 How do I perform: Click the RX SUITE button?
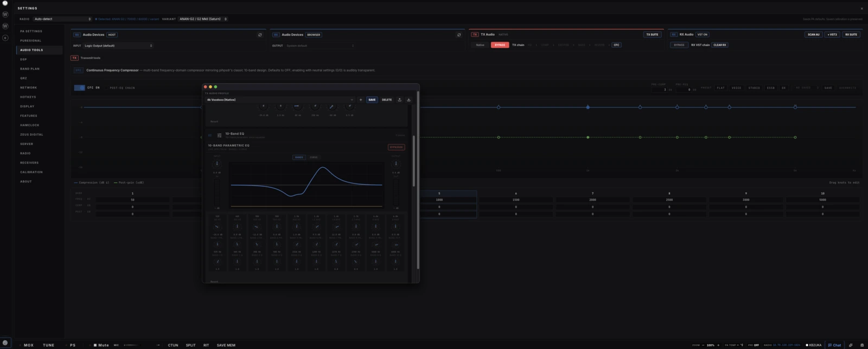pos(851,35)
